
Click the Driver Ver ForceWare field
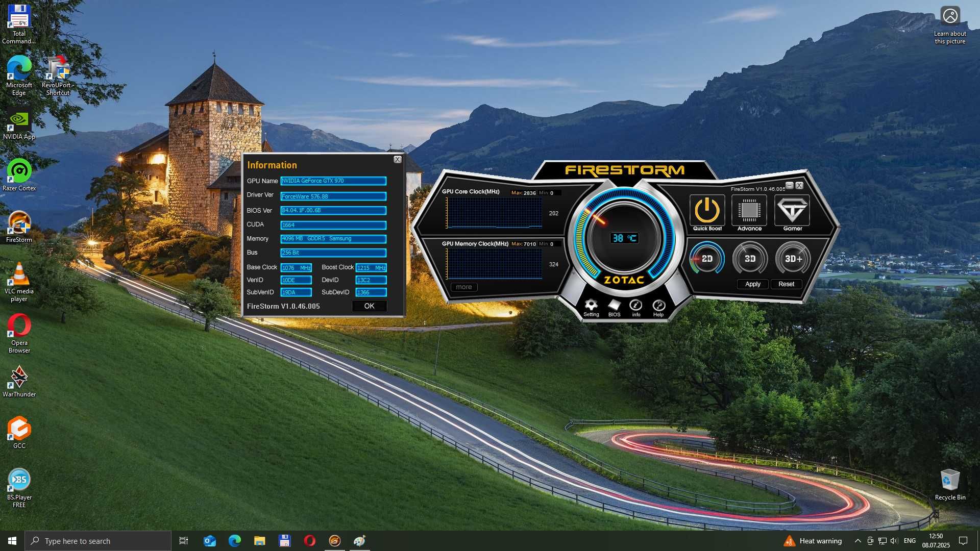(333, 196)
